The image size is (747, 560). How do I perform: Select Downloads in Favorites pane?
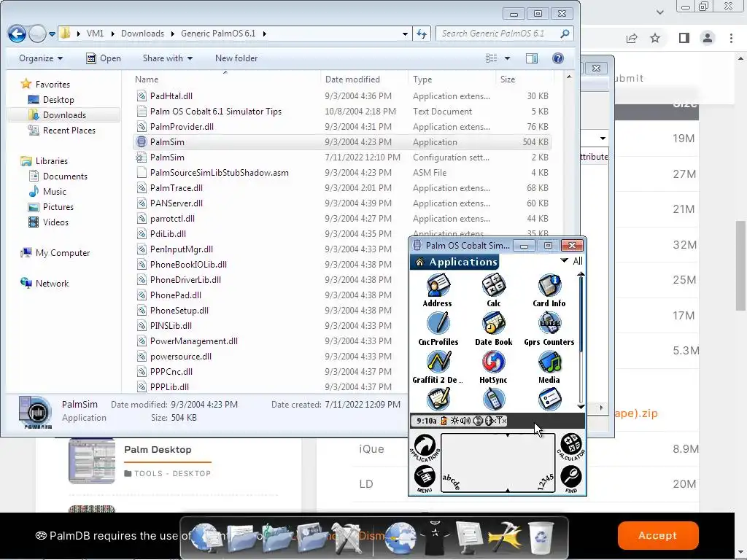click(64, 114)
